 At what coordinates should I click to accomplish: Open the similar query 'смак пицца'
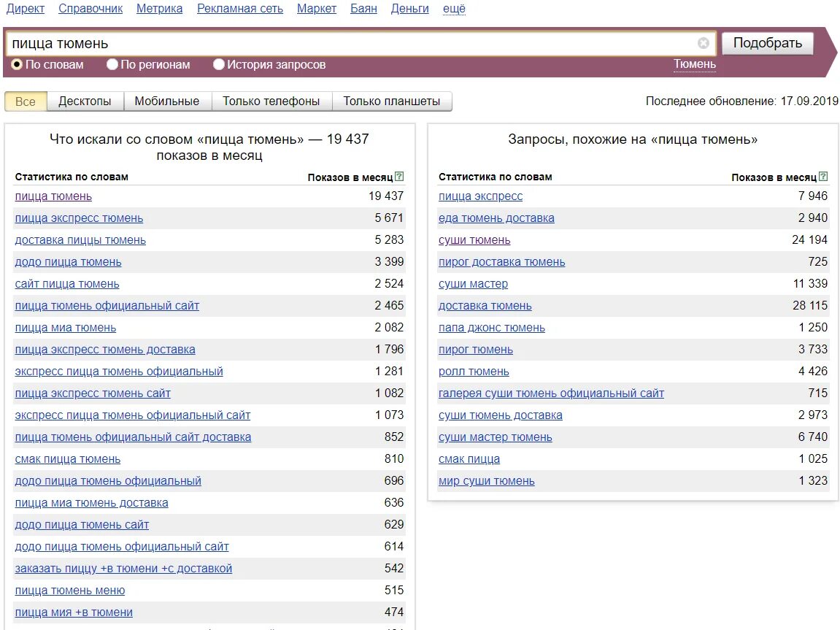coord(469,460)
